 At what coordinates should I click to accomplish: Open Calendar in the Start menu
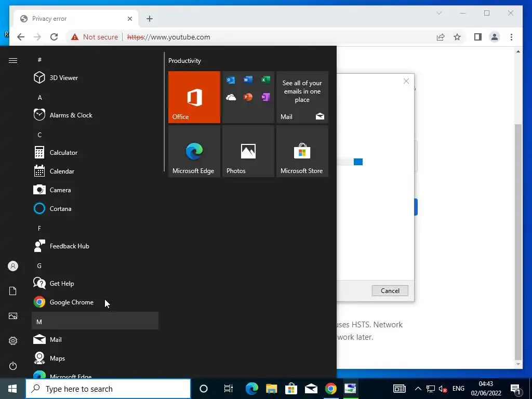[x=95, y=171]
